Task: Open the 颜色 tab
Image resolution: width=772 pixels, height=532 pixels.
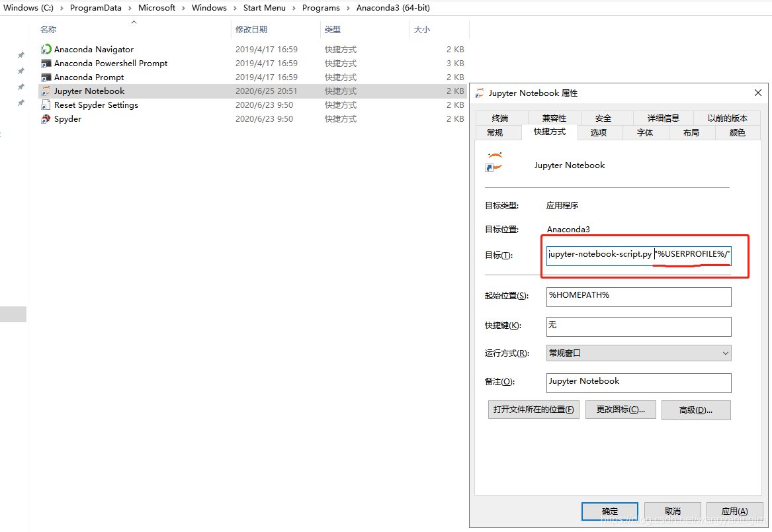Action: coord(737,132)
